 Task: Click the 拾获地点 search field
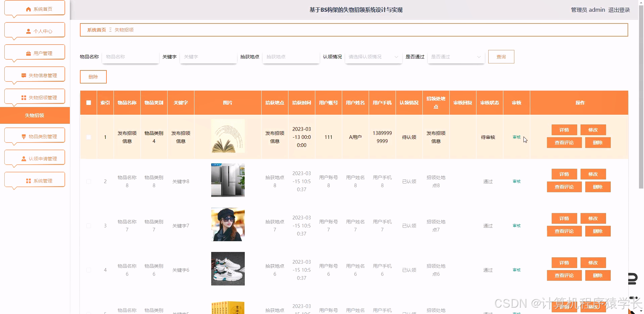291,57
